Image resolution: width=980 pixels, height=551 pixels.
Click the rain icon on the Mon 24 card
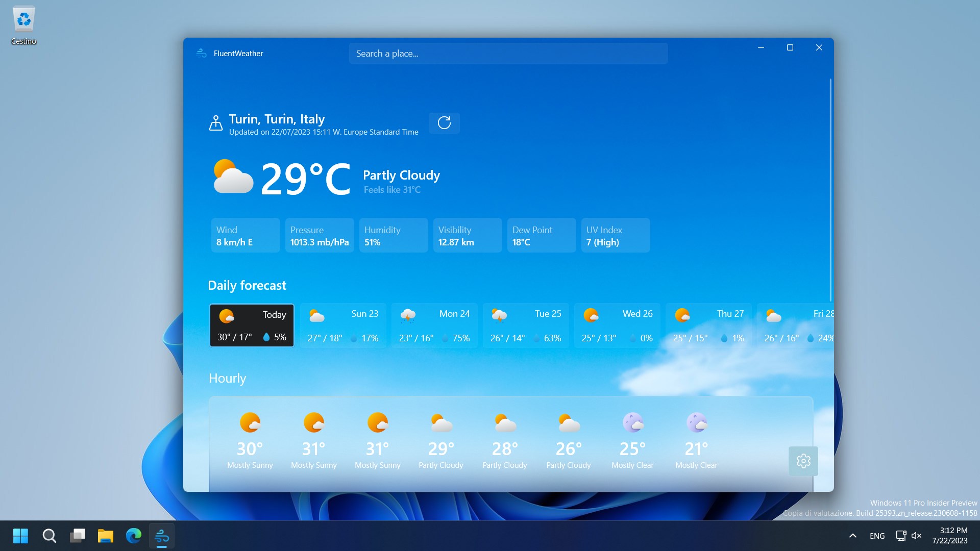408,315
